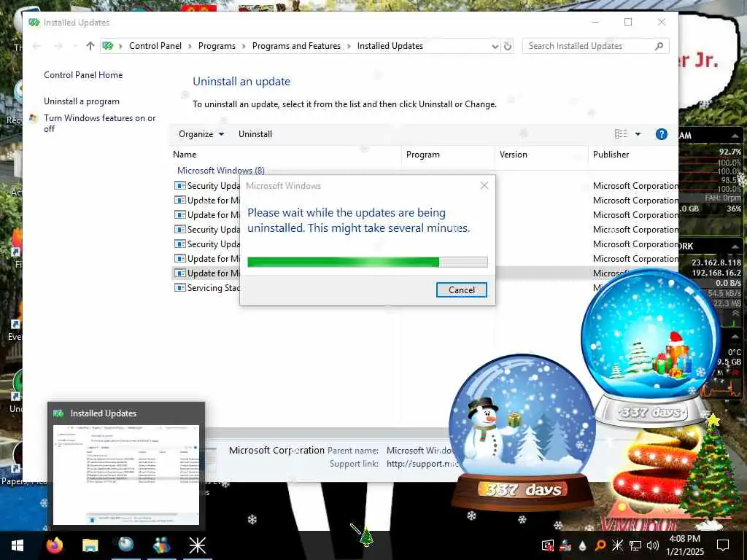Launch Firefox from the taskbar
Image resolution: width=747 pixels, height=560 pixels.
pyautogui.click(x=55, y=545)
